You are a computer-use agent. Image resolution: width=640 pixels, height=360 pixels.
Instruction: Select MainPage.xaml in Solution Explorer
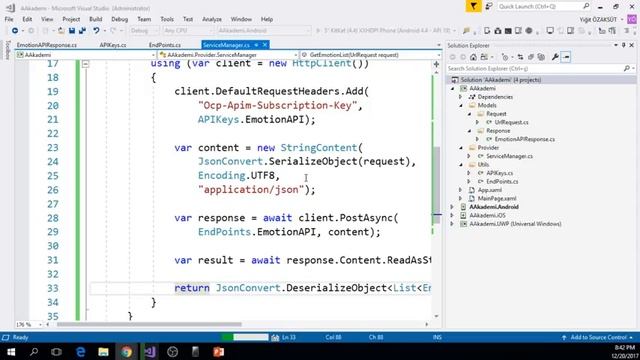(497, 198)
